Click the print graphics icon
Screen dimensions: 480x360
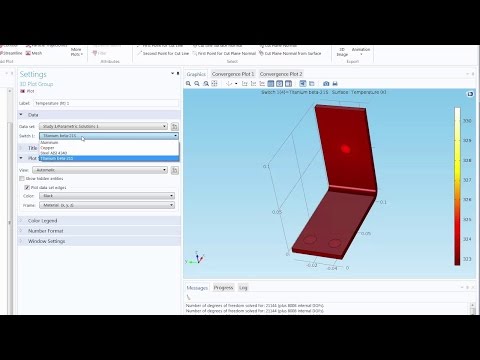(335, 84)
